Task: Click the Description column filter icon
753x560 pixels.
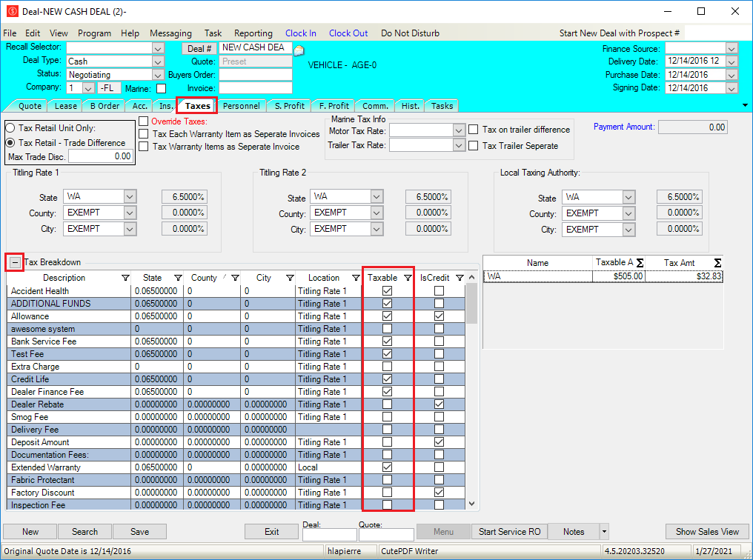Action: [x=125, y=278]
